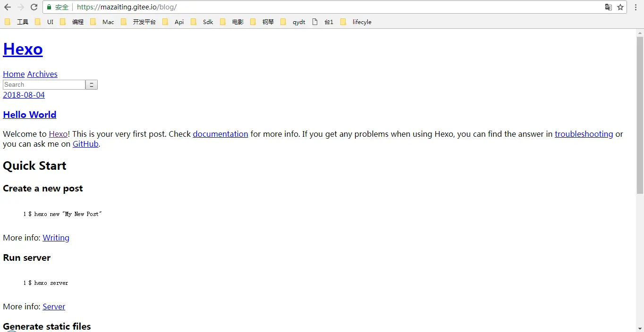
Task: Open the 工具 bookmark folder
Action: pyautogui.click(x=17, y=22)
